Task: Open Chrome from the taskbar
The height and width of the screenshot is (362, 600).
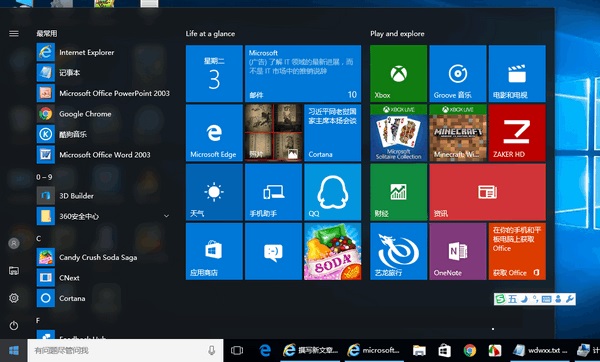Action: click(470, 351)
